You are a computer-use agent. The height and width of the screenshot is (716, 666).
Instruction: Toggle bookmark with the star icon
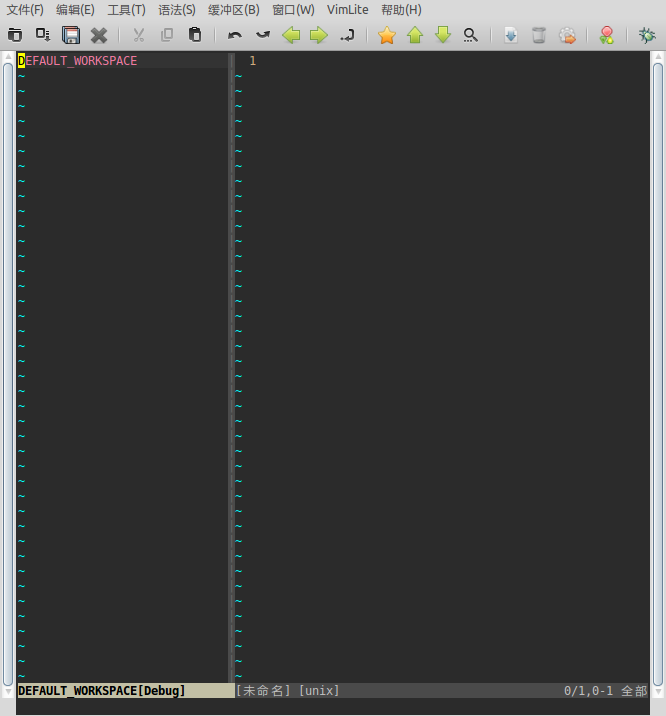pyautogui.click(x=387, y=35)
